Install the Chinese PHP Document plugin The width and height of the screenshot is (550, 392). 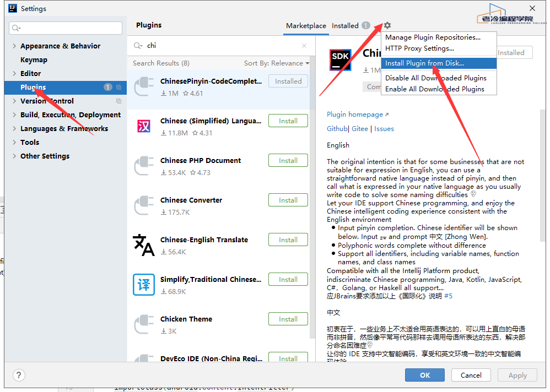click(x=288, y=160)
